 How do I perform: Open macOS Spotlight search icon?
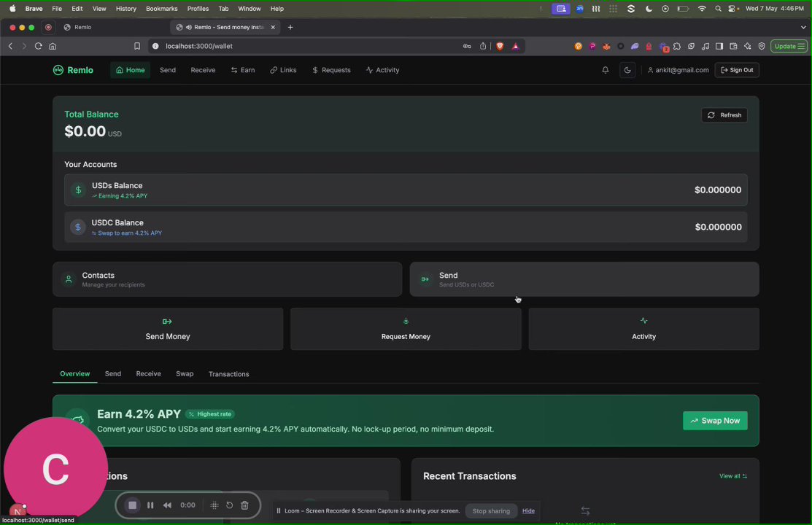point(718,9)
